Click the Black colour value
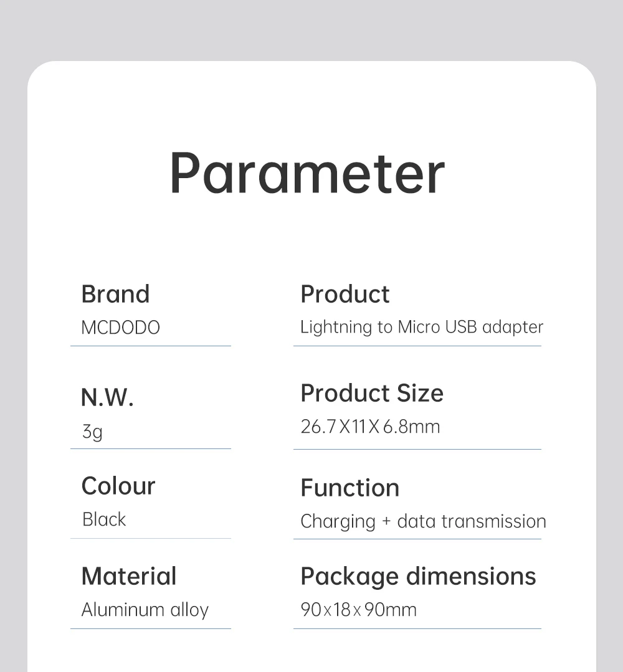This screenshot has width=623, height=672. coord(104,519)
